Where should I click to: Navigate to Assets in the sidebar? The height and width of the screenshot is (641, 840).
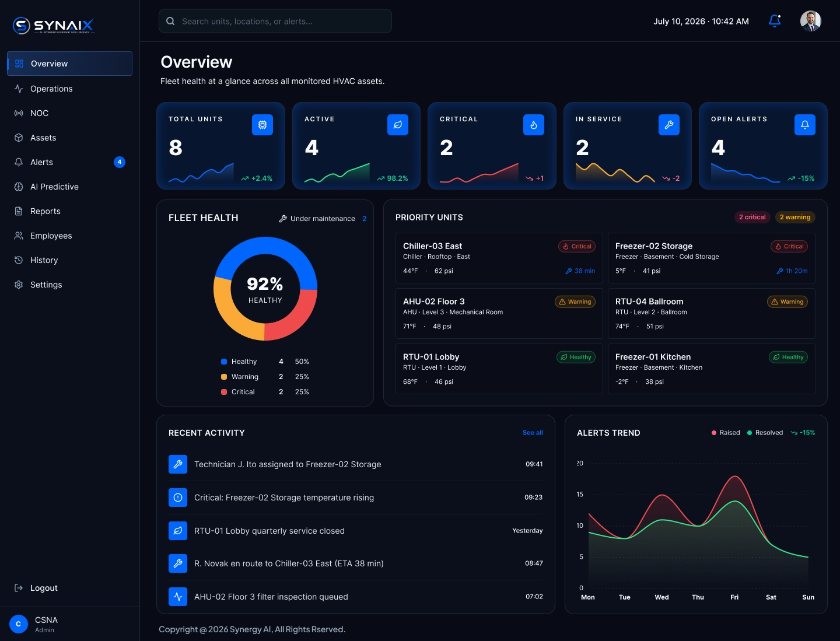tap(69, 138)
